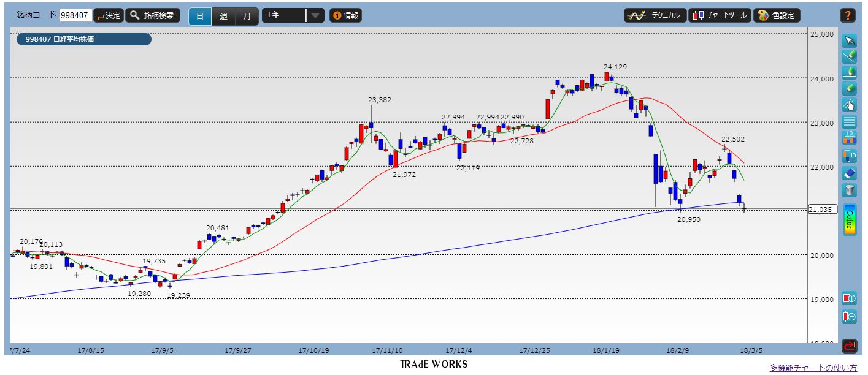Click the red reset arrow icon

[x=849, y=346]
